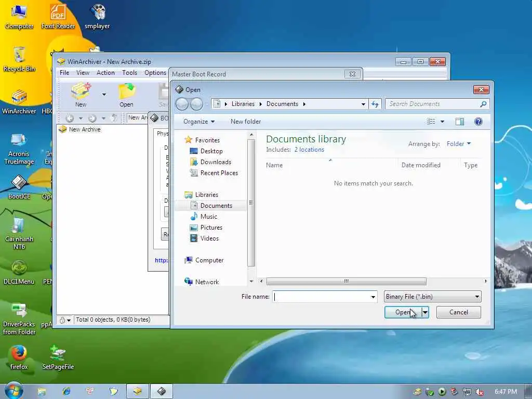Open the Binary File (*.bin) type dropdown
This screenshot has width=532, height=399.
(x=433, y=297)
